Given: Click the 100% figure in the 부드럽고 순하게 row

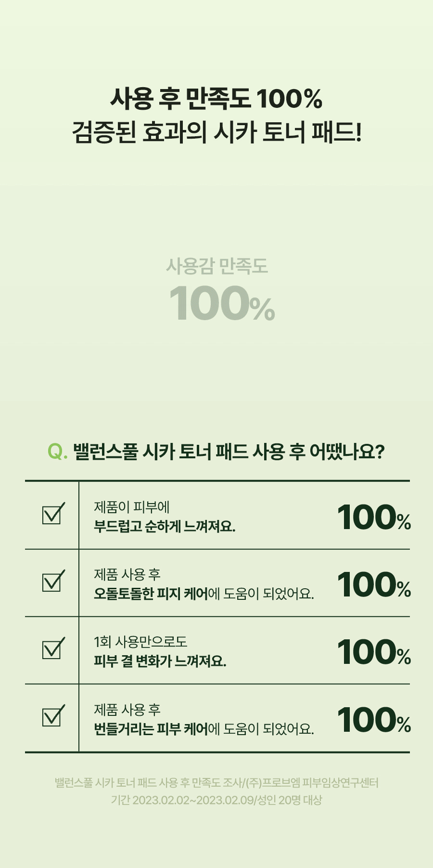Looking at the screenshot, I should 374,518.
